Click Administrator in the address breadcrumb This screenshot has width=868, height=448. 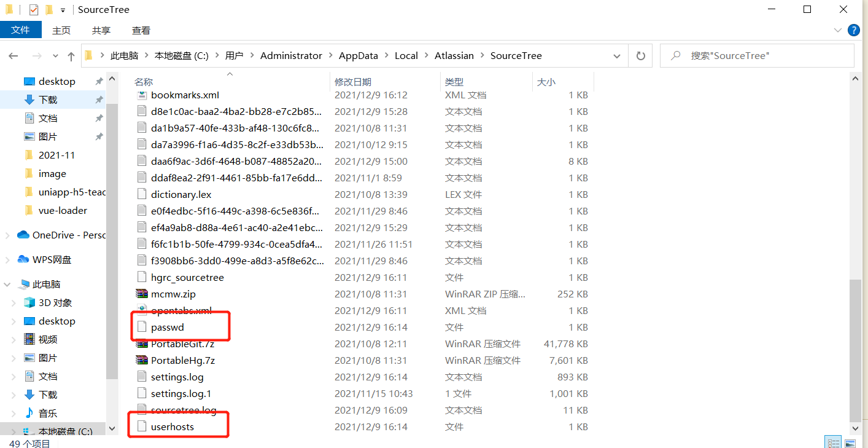point(291,56)
